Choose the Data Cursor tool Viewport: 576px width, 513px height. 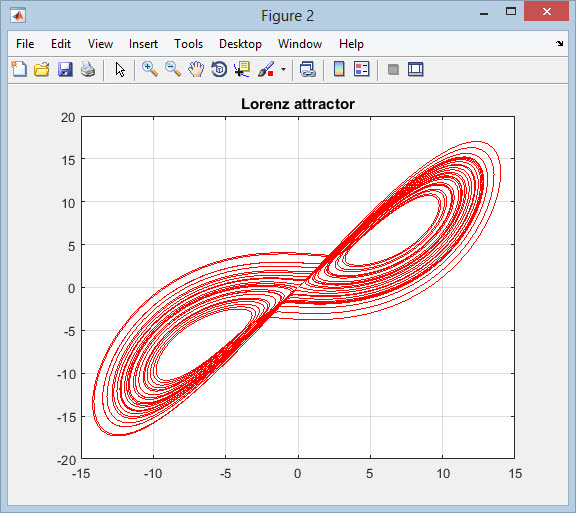point(242,69)
